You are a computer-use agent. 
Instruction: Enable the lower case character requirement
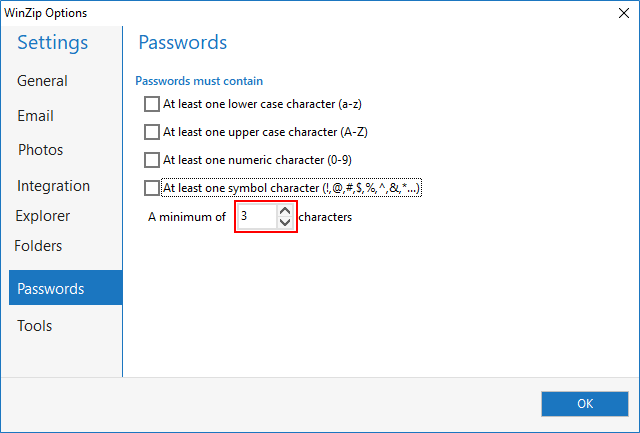pos(152,104)
